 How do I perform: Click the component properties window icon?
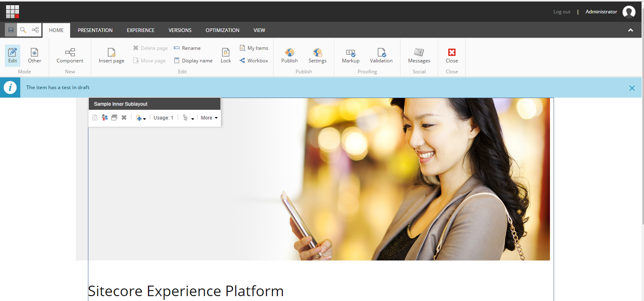pyautogui.click(x=114, y=117)
